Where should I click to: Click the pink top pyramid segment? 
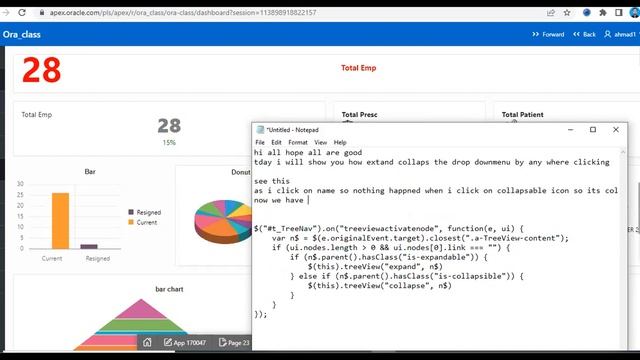pos(141,309)
